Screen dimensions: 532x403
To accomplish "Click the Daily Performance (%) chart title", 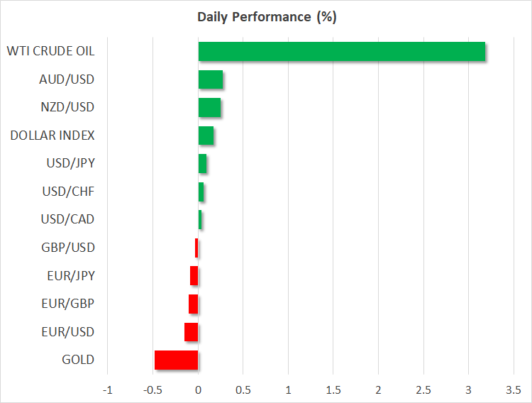I will pos(266,17).
